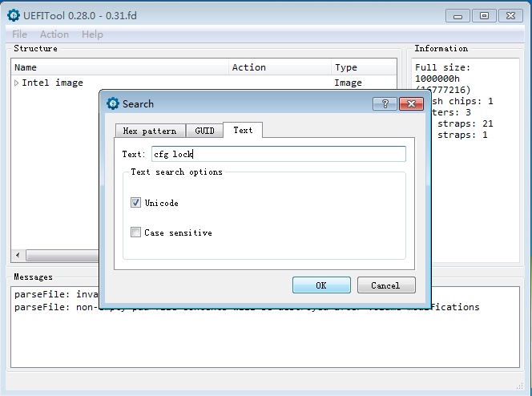Screen dimensions: 532x396
Task: Toggle the Unicode checkbox
Action: click(135, 203)
